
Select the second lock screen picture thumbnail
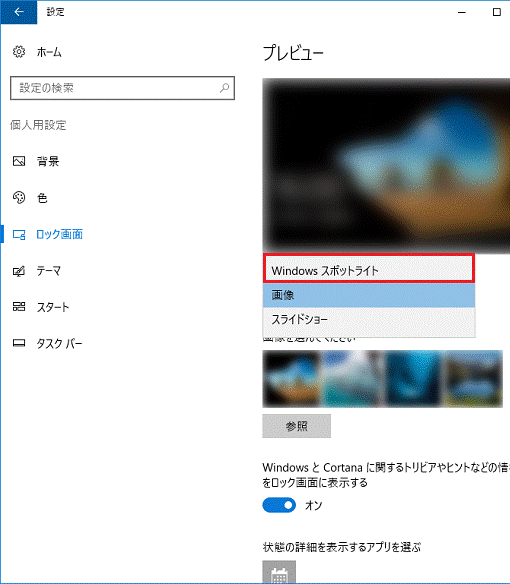(x=352, y=379)
